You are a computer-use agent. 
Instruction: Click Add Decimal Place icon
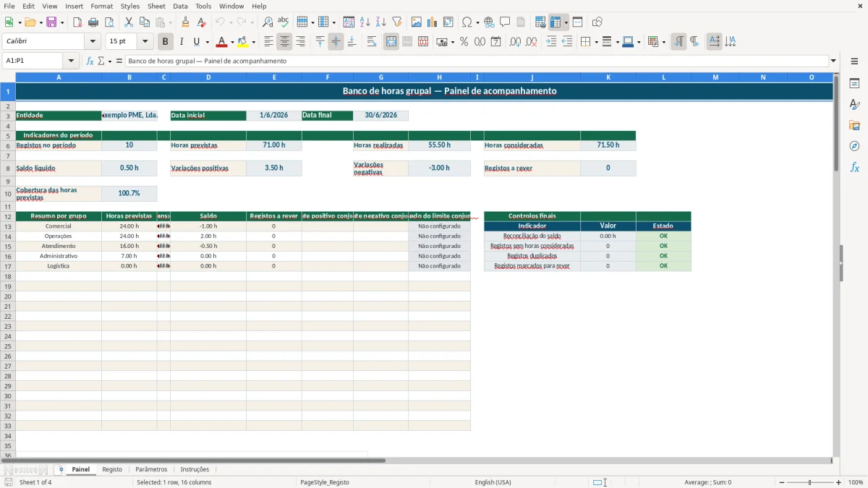click(x=515, y=42)
